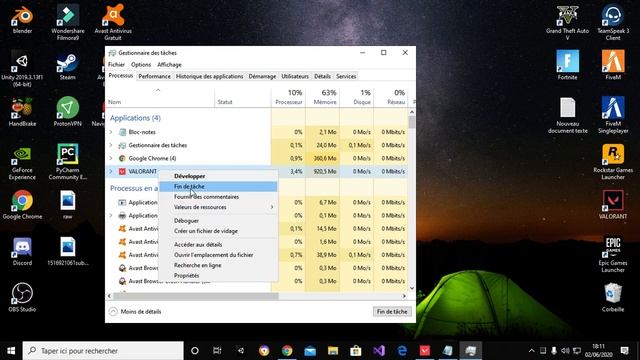Launch the Steam desktop shortcut
Screen dimensions: 640x360
coord(68,66)
